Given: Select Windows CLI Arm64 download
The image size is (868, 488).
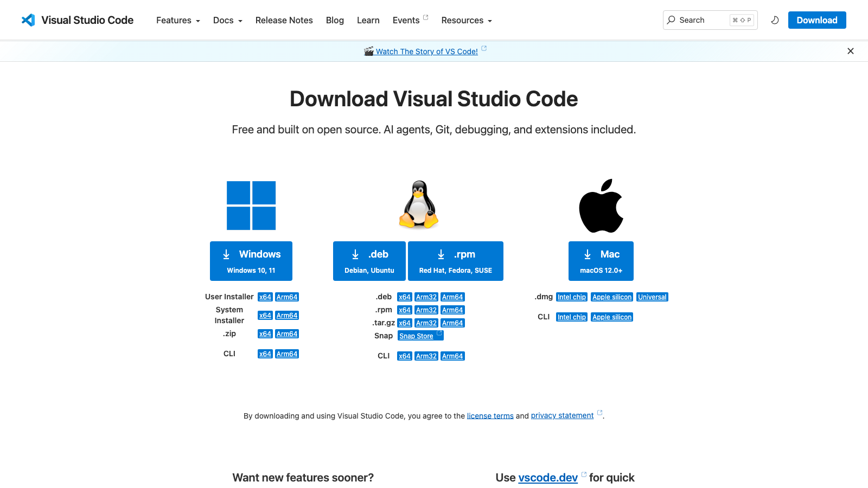Looking at the screenshot, I should (x=287, y=354).
